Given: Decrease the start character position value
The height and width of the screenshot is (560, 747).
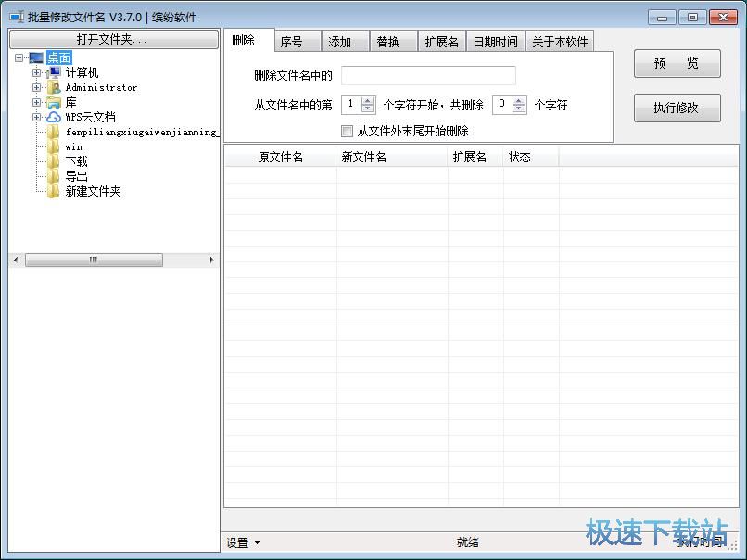Looking at the screenshot, I should click(x=368, y=108).
